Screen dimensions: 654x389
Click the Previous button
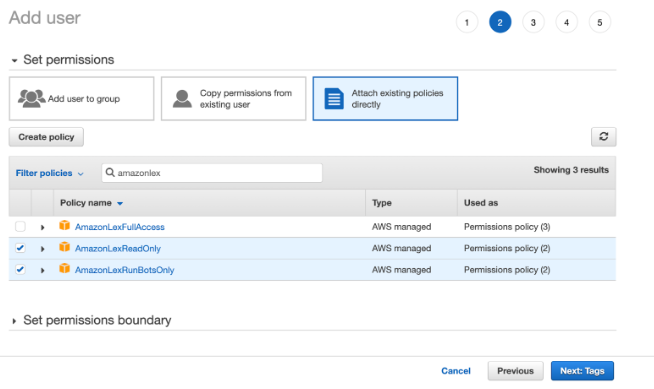(516, 371)
